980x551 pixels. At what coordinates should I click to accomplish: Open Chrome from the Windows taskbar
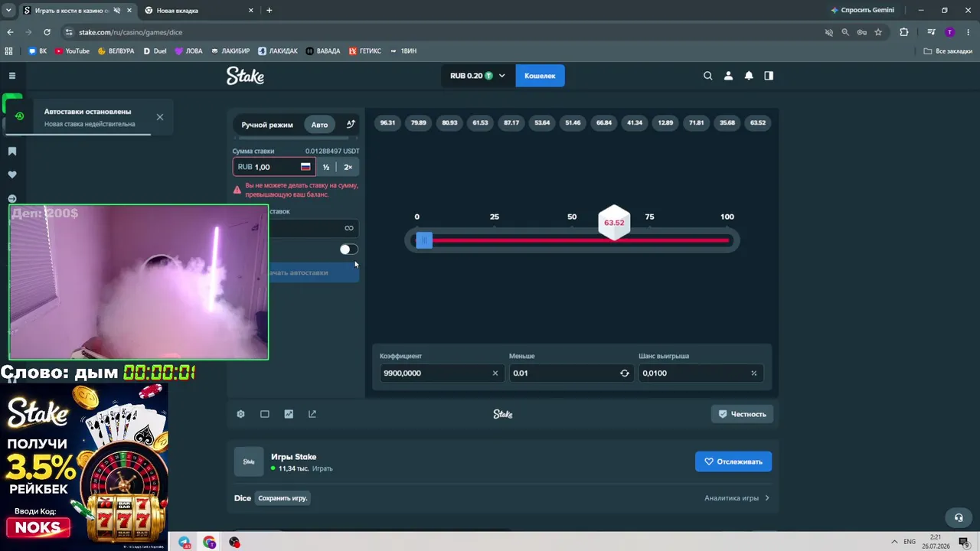pos(209,542)
